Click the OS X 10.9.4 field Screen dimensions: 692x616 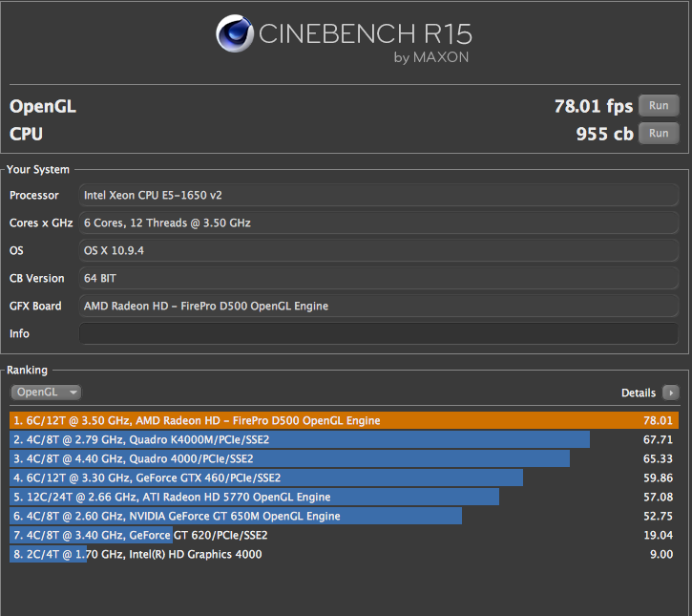[x=379, y=250]
